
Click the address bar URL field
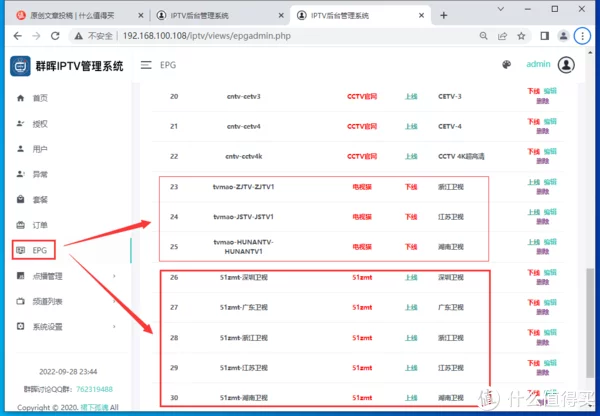click(x=207, y=36)
